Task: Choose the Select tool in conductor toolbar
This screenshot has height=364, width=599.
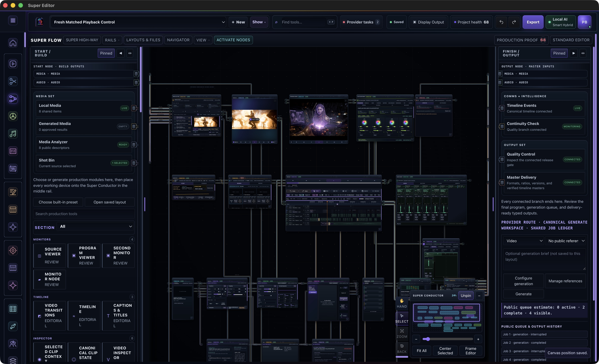Action: pyautogui.click(x=402, y=318)
